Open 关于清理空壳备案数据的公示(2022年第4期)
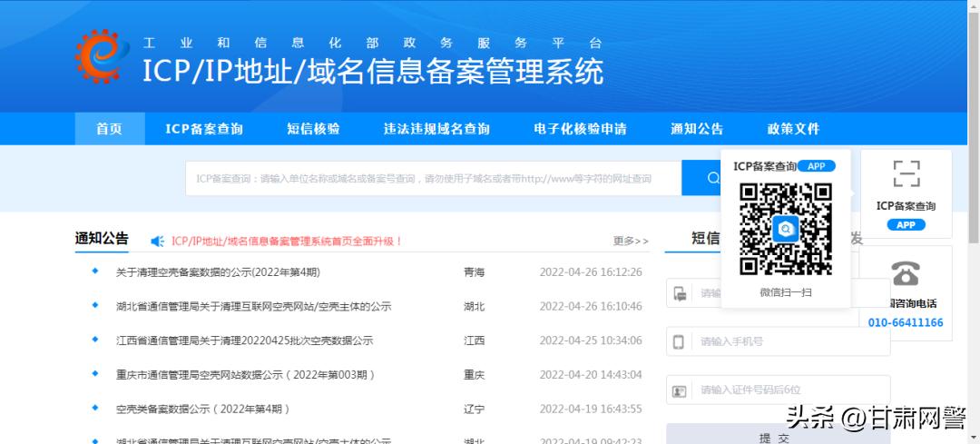Screen dimensions: 980x444 point(218,272)
